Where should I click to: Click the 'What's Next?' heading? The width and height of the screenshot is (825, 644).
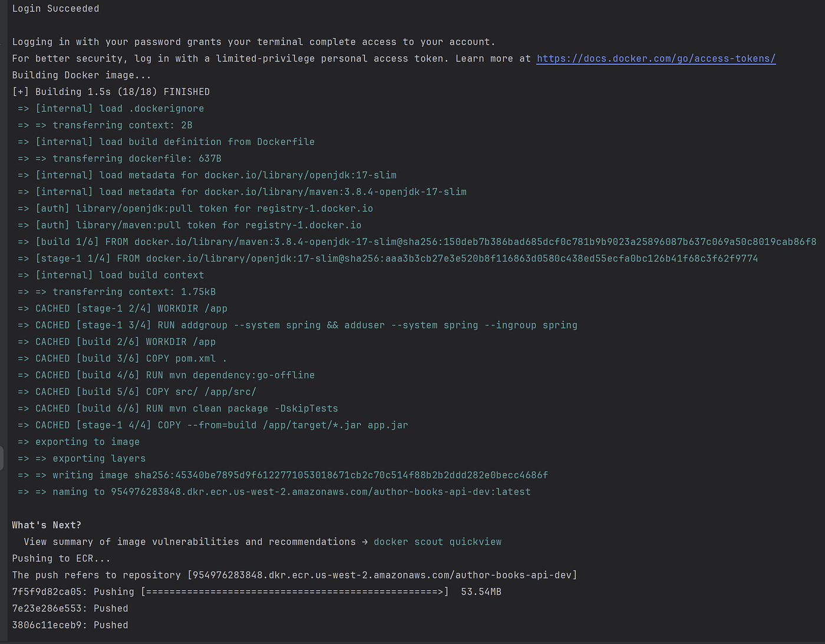[x=47, y=525]
